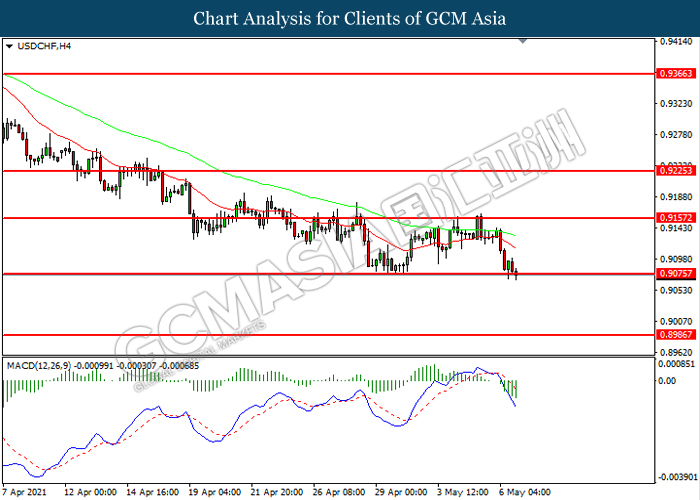
Task: Click the 19 Apr 04:00 time label
Action: click(x=214, y=492)
